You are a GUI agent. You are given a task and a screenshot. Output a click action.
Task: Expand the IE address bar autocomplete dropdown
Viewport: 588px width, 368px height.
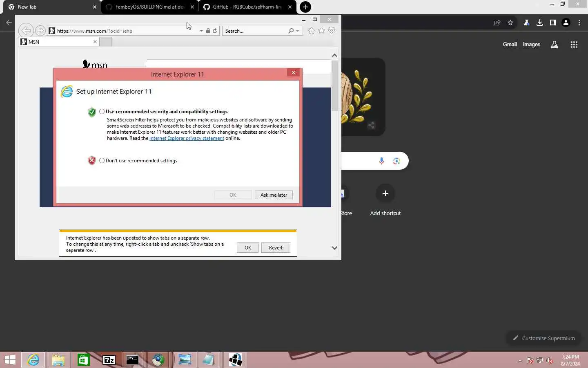pyautogui.click(x=201, y=31)
